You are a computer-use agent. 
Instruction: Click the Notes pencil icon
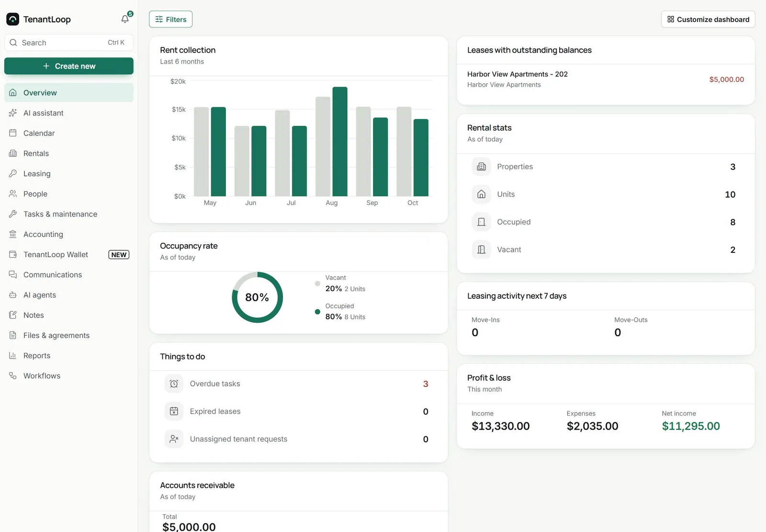pos(13,315)
